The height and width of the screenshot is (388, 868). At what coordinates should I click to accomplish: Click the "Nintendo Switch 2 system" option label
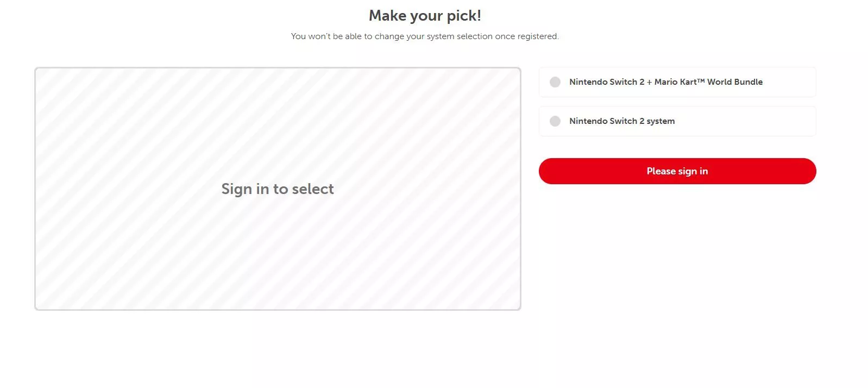(621, 121)
